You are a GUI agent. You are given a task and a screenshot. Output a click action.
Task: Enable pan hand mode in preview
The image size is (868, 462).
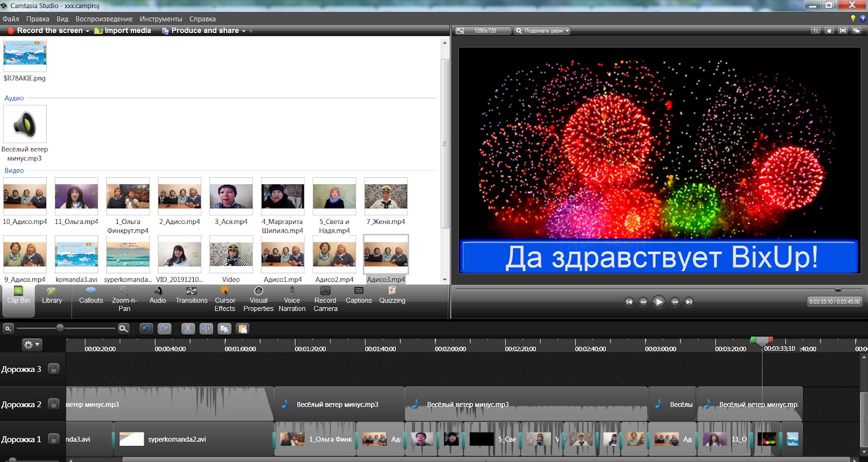[829, 30]
